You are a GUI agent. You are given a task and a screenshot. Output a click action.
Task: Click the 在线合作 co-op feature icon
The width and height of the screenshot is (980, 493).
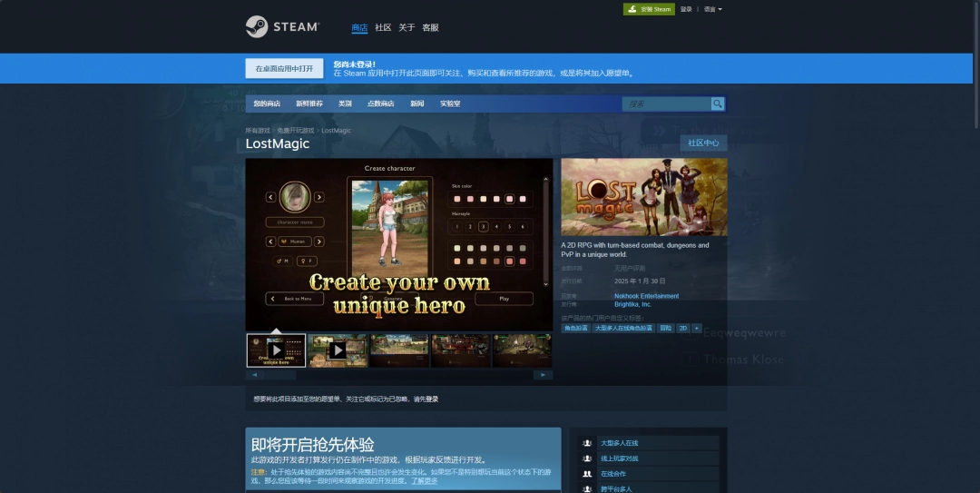click(587, 474)
